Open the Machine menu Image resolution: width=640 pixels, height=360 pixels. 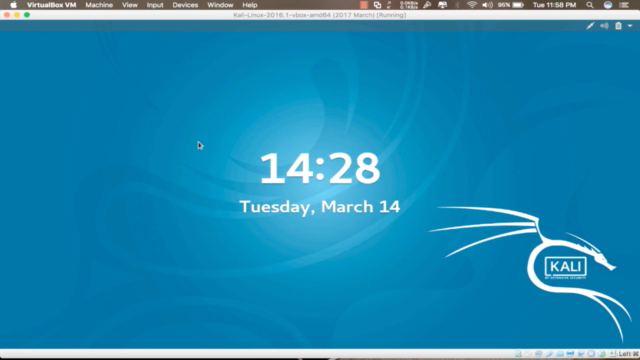pos(99,5)
